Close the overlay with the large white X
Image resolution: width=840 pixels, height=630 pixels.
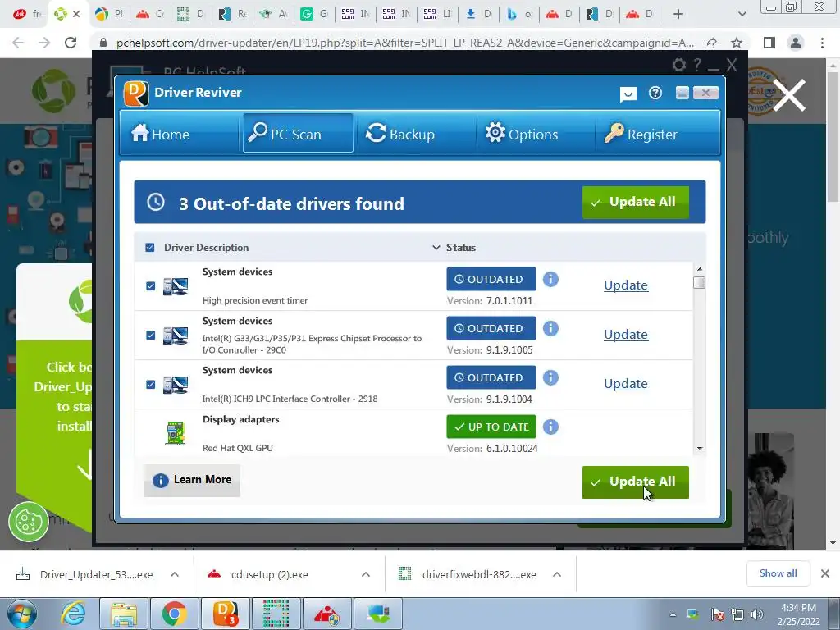789,95
